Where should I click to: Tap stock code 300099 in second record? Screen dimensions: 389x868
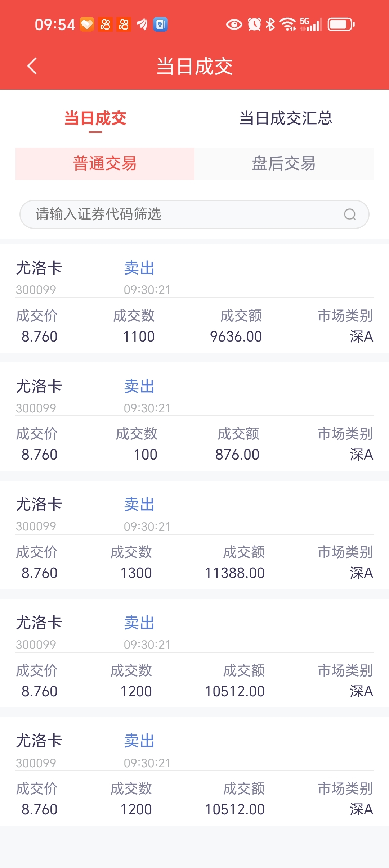(x=36, y=408)
